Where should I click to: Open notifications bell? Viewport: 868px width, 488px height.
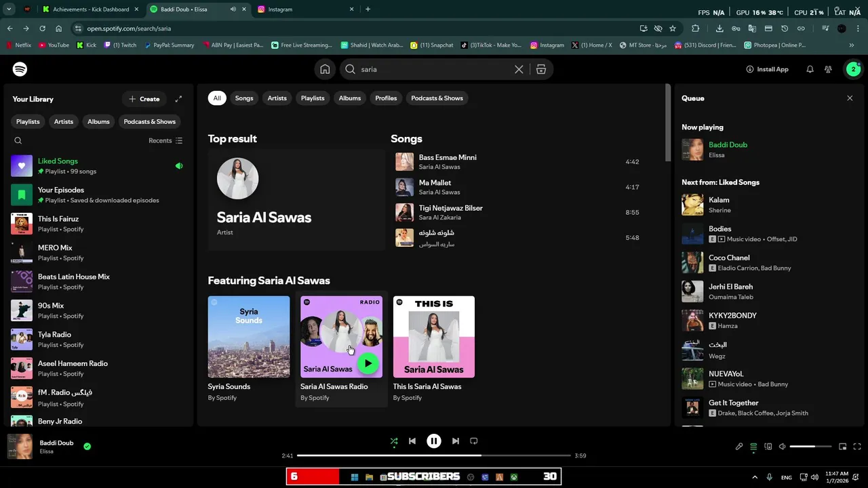(810, 69)
